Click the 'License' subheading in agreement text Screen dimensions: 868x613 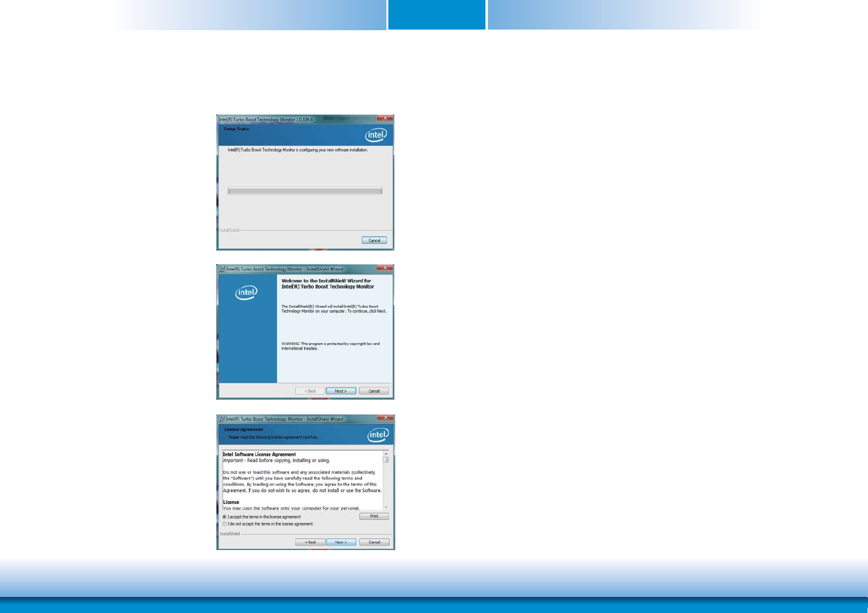coord(231,502)
